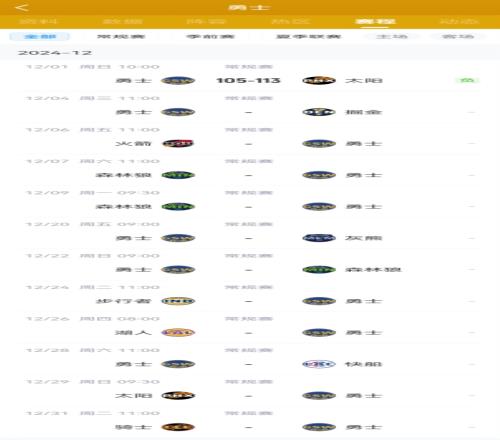The height and width of the screenshot is (440, 500).
Task: Open the Rockets (火箭) logo on 12/06
Action: (x=178, y=143)
